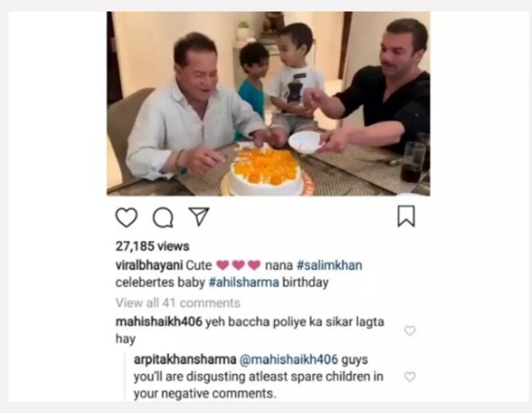The width and height of the screenshot is (532, 413).
Task: Click the pink heart emojis in the caption
Action: click(x=239, y=265)
